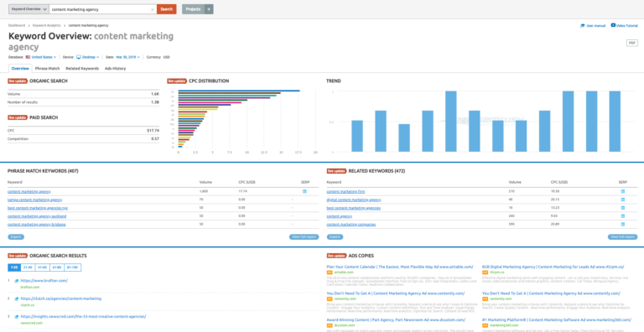View SERP icon for best content marketing agencies
The width and height of the screenshot is (644, 332).
coord(623,208)
